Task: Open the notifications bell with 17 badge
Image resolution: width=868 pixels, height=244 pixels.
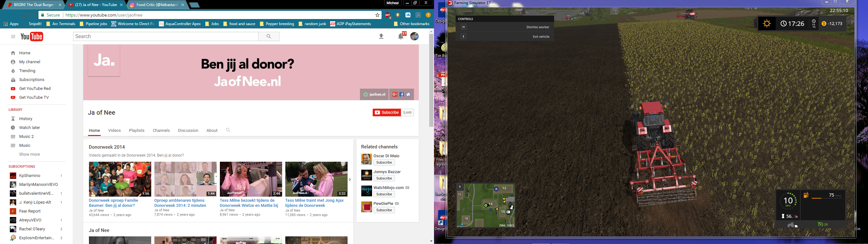Action: click(x=401, y=36)
